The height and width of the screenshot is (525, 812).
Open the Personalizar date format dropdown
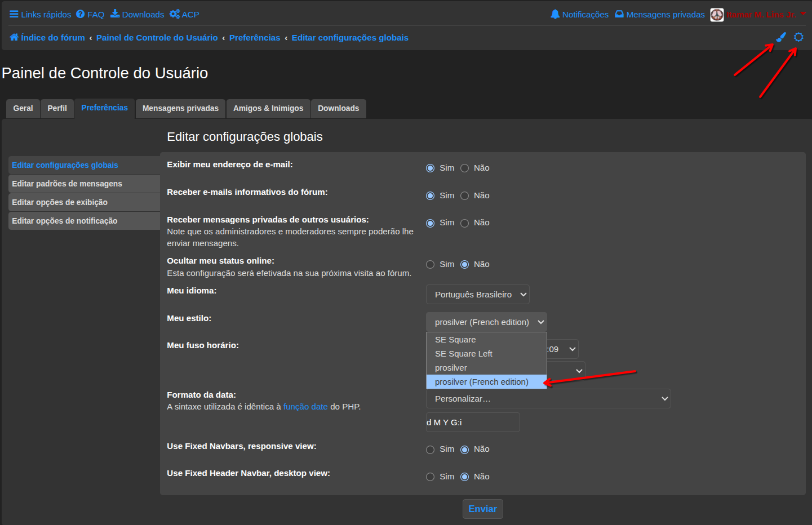pyautogui.click(x=548, y=399)
